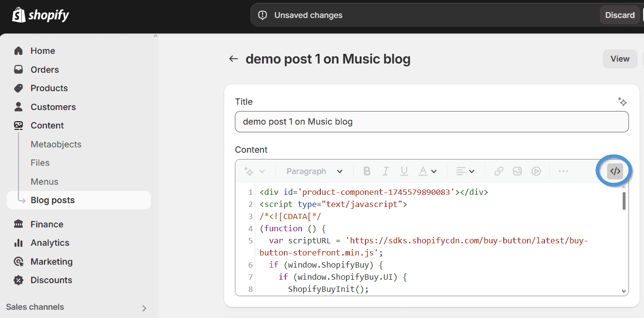Toggle italic formatting
The height and width of the screenshot is (318, 644).
(x=386, y=171)
